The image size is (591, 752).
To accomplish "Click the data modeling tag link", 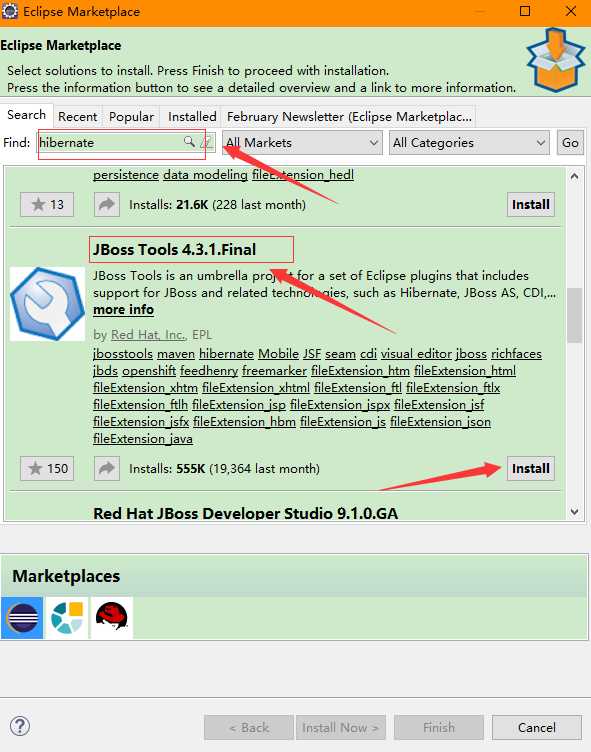I will (x=205, y=175).
